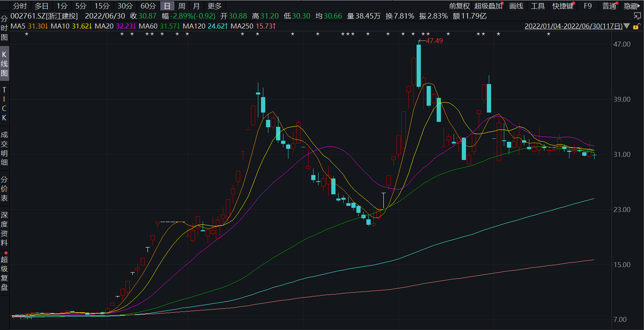
Task: Open the 分价表 sidebar tab
Action: tap(4, 189)
